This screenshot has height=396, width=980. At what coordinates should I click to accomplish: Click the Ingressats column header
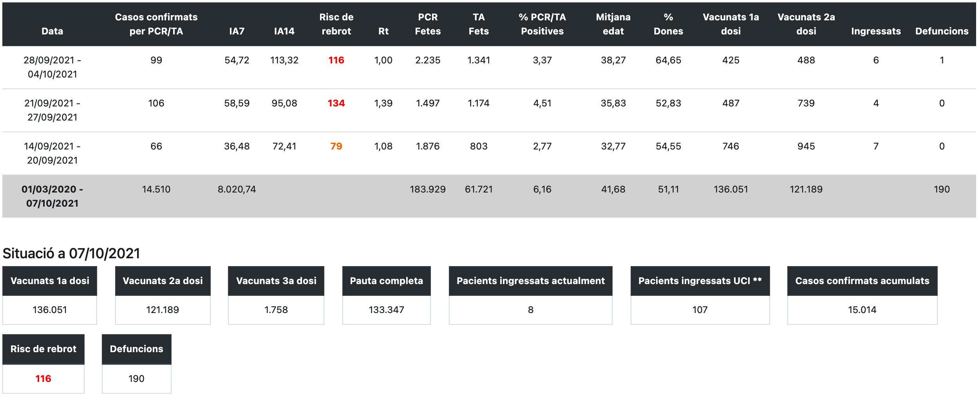pyautogui.click(x=876, y=31)
